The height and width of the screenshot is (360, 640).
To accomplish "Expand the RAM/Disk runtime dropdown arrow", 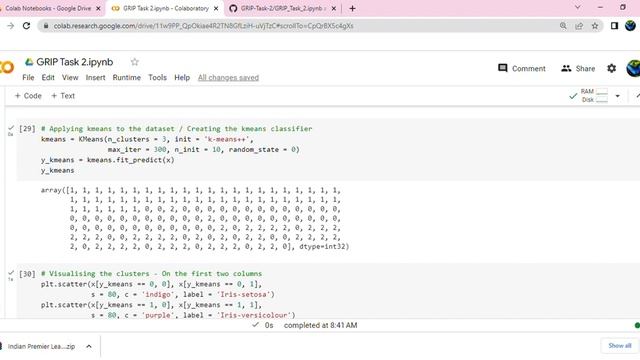I will point(618,96).
